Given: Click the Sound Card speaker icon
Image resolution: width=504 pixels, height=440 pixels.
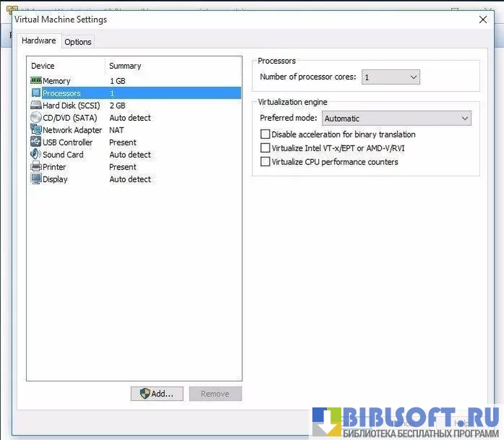Looking at the screenshot, I should coord(36,155).
